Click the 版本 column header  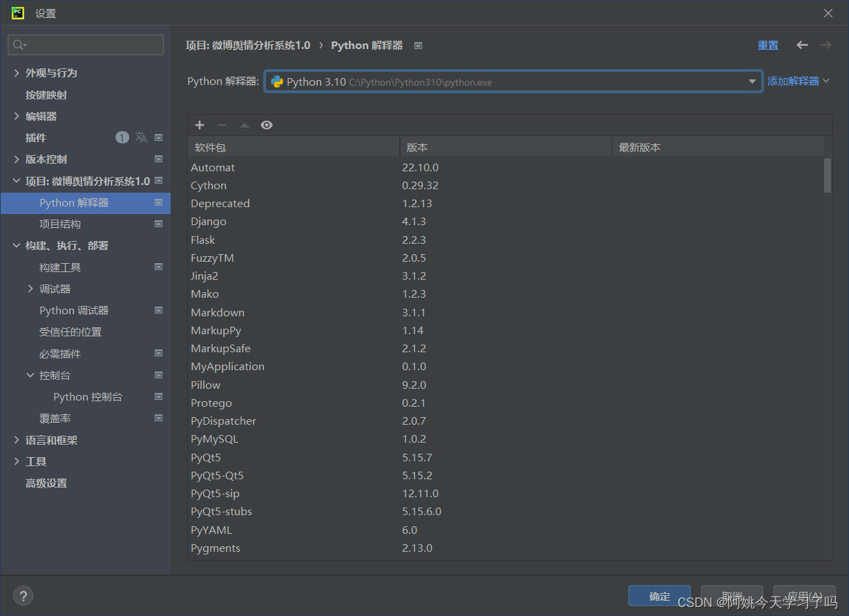[x=506, y=147]
